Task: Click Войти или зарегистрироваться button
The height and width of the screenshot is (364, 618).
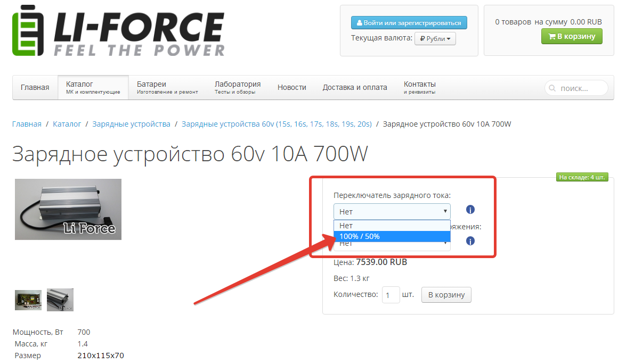Action: (x=409, y=23)
